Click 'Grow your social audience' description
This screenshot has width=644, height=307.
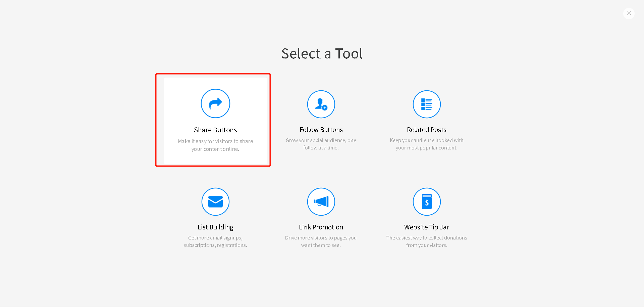(x=321, y=144)
